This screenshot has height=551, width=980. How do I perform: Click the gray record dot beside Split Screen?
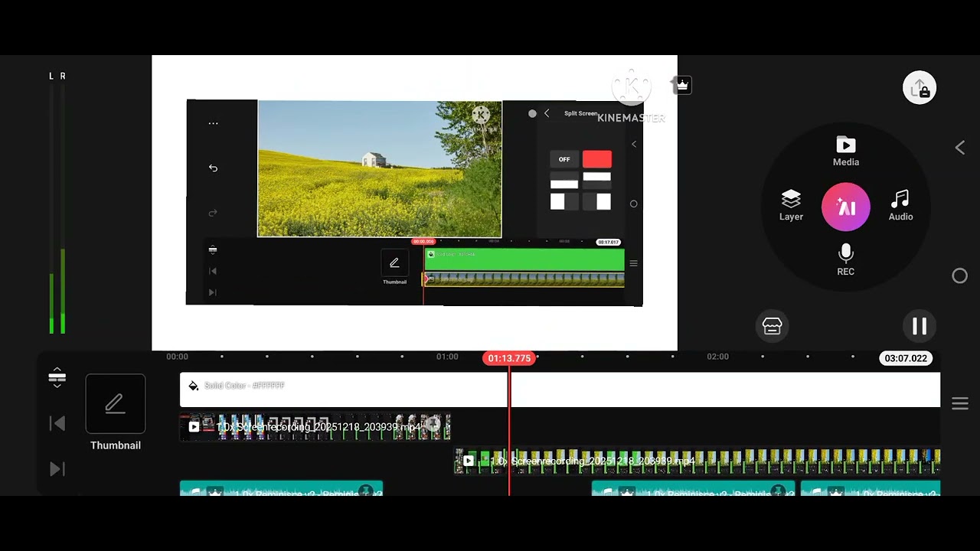[532, 113]
